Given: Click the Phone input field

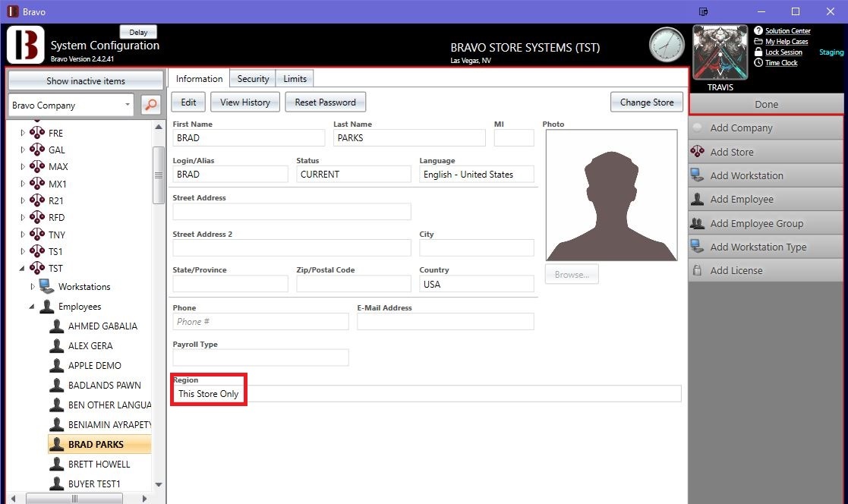Looking at the screenshot, I should click(x=260, y=321).
